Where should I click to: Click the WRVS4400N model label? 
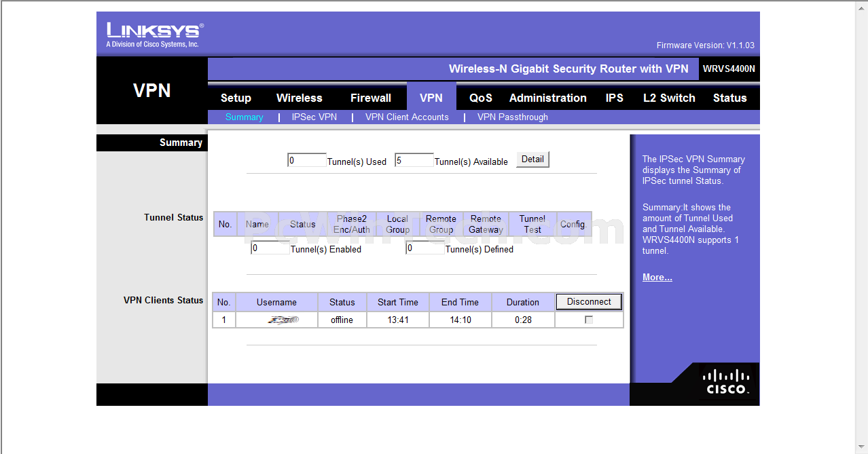(x=729, y=69)
